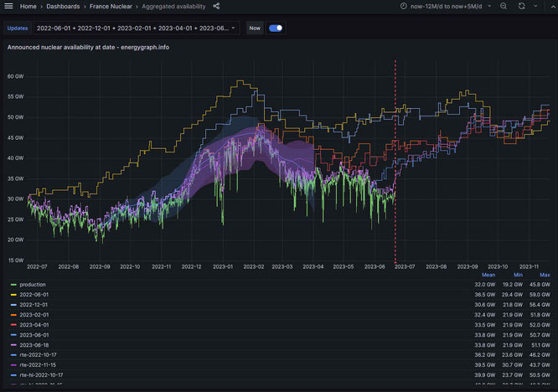Click the Now variable label

tap(255, 28)
